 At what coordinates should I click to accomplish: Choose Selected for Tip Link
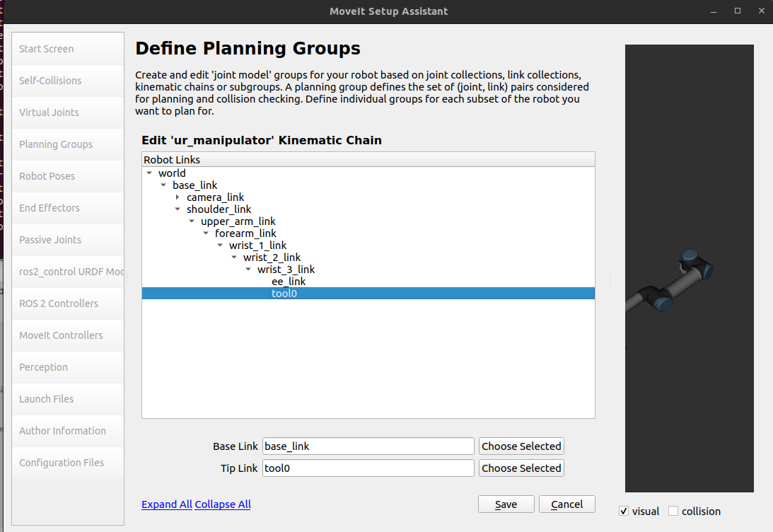tap(521, 468)
